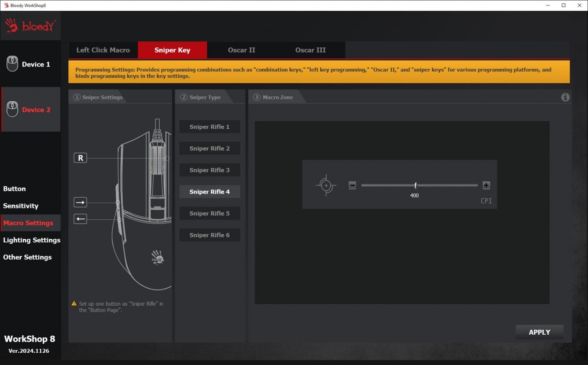Click the plus icon to increase CPI
The image size is (588, 365).
click(486, 185)
